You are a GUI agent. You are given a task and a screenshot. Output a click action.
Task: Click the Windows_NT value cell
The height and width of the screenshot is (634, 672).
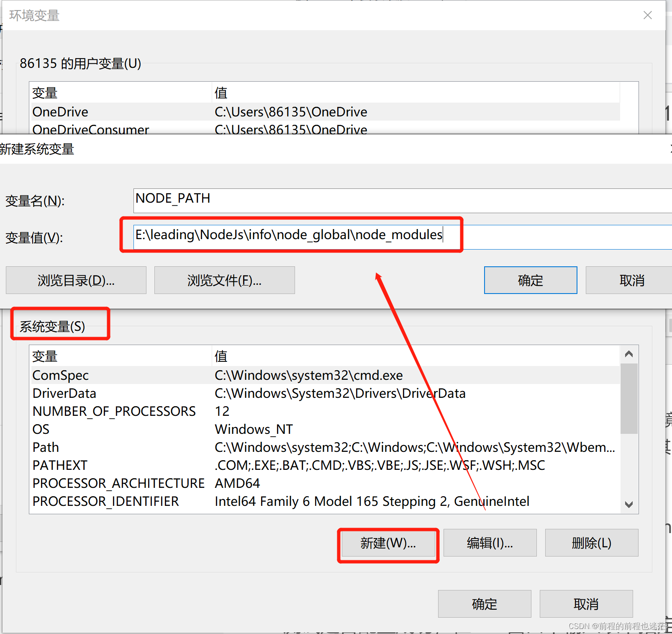[254, 429]
